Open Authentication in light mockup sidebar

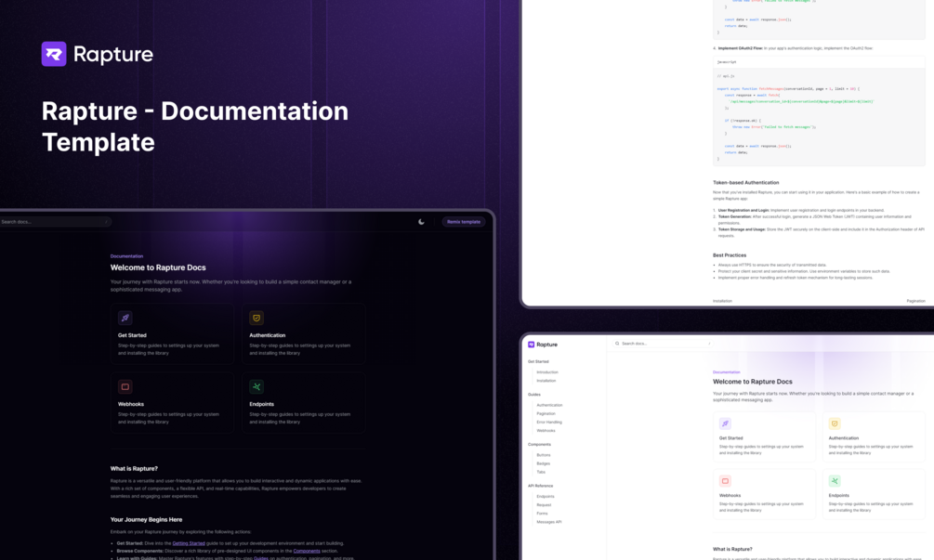pyautogui.click(x=549, y=405)
